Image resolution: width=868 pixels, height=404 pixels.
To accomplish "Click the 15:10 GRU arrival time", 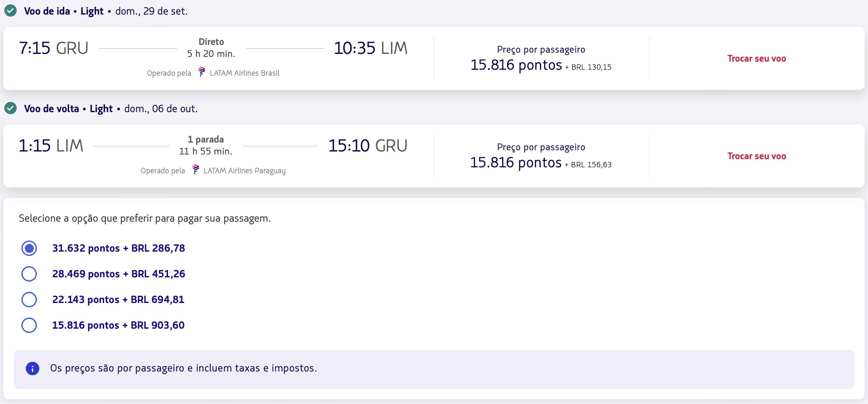I will click(x=368, y=146).
